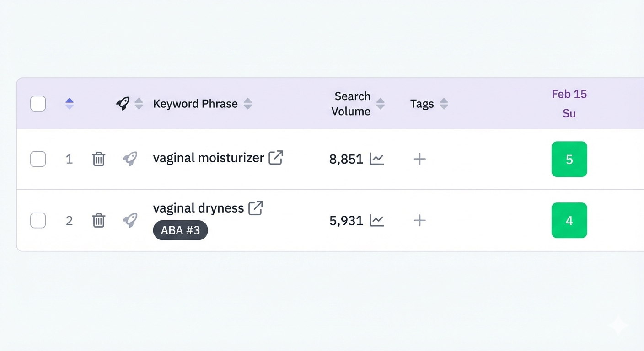Click the ABA #3 badge
The width and height of the screenshot is (644, 351).
coord(180,230)
